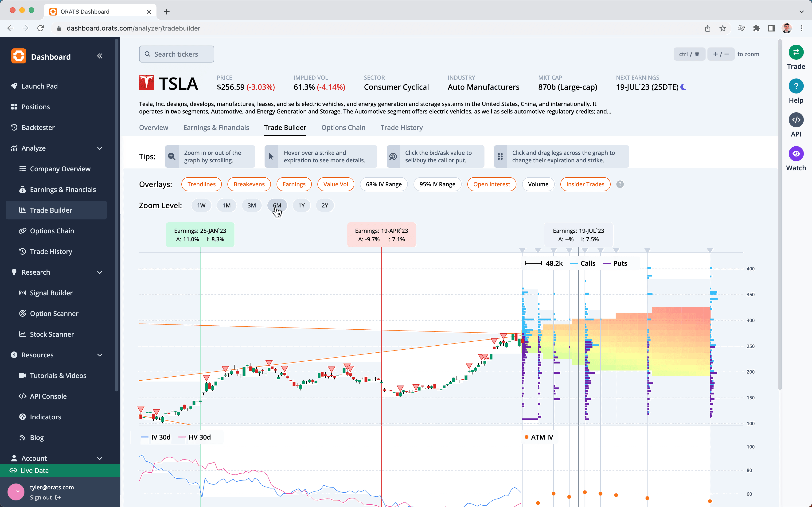
Task: Click the Tesla logo
Action: click(x=147, y=82)
